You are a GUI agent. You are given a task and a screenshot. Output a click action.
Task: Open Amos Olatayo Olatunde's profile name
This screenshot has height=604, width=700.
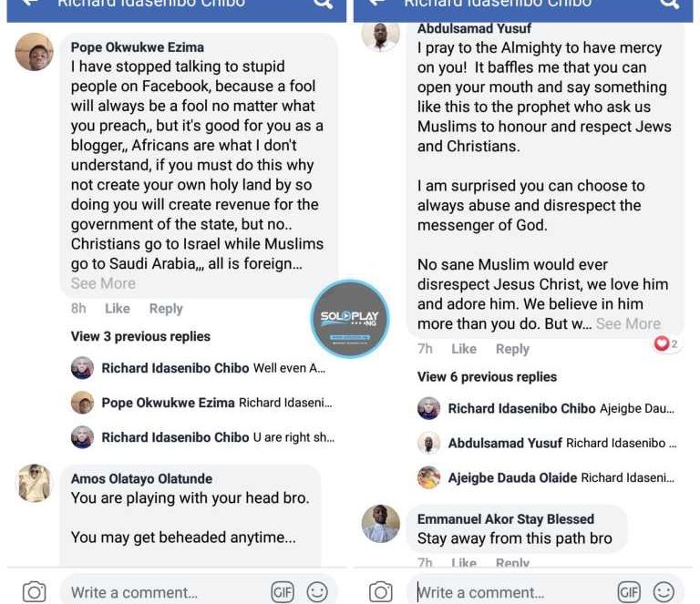pyautogui.click(x=141, y=478)
